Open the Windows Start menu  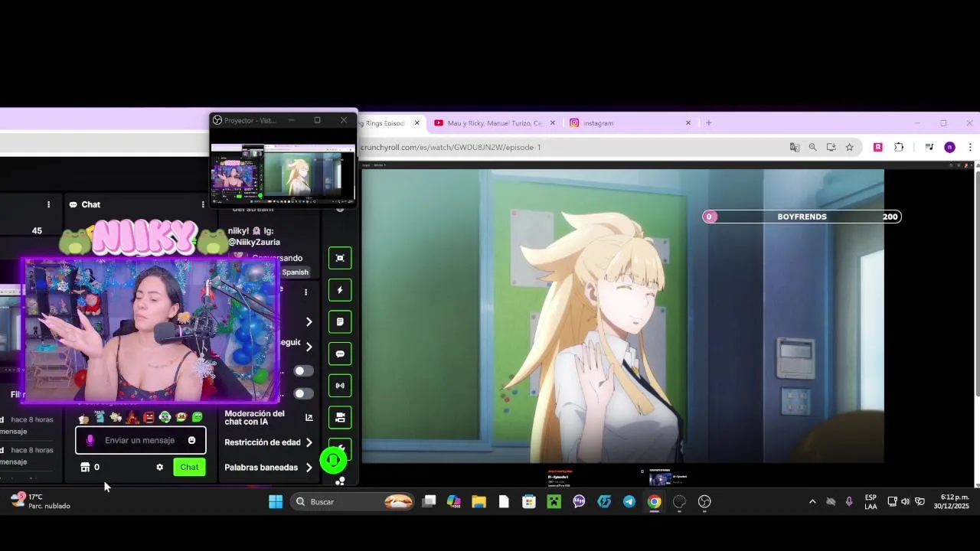click(276, 502)
